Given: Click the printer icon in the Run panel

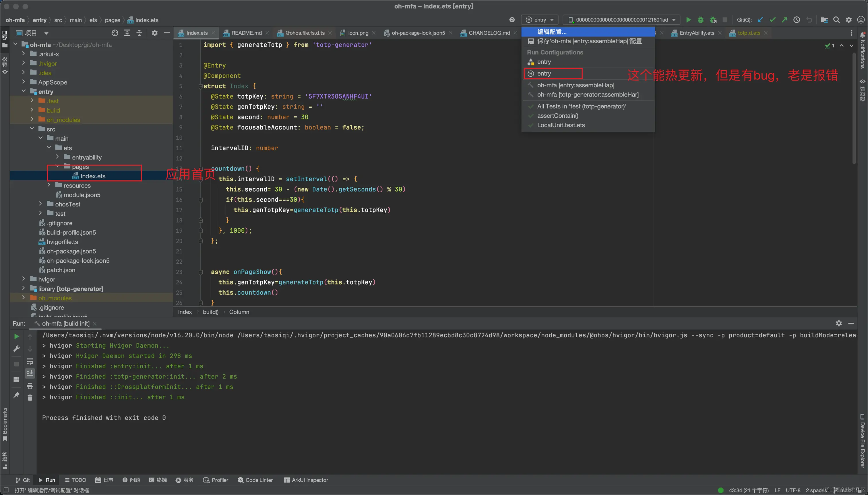Looking at the screenshot, I should (30, 386).
